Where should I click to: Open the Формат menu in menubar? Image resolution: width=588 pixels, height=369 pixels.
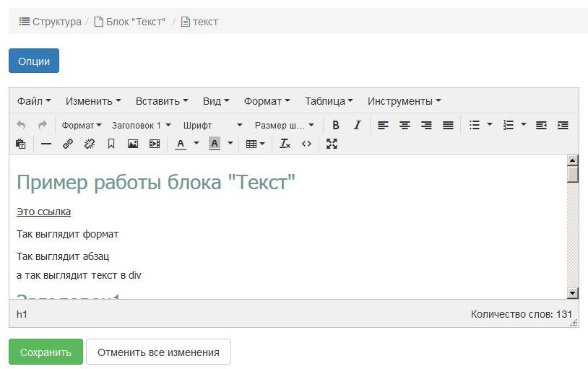point(267,101)
